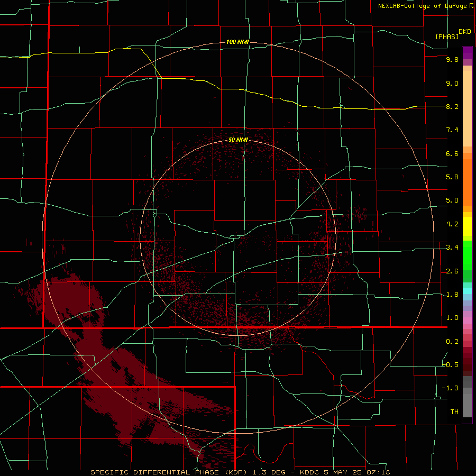The image size is (476, 476).
Task: Click the 100 NMI range ring label
Action: click(237, 42)
